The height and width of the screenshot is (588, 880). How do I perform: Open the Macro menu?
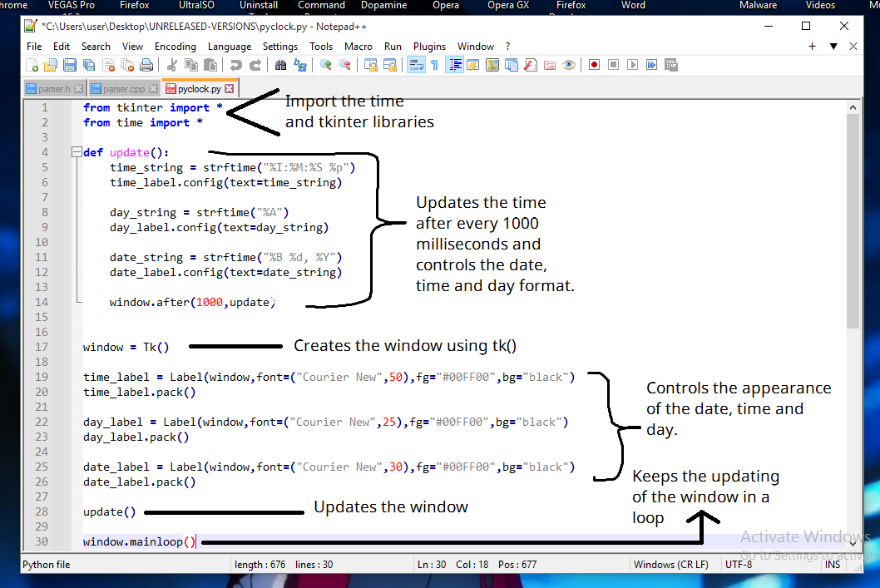point(358,47)
